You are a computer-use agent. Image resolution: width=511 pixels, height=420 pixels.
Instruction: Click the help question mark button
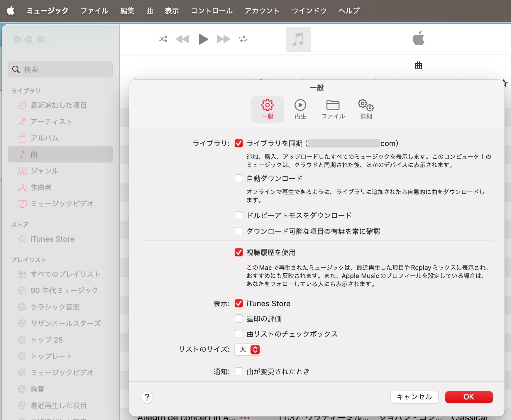point(147,397)
